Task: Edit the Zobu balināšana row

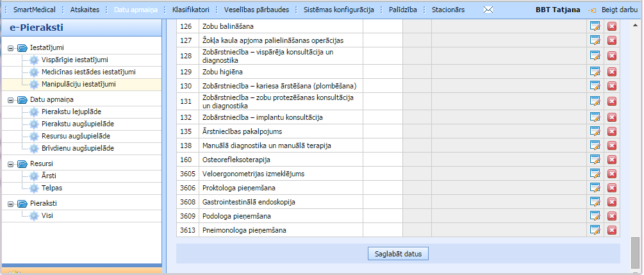Action: click(x=595, y=26)
